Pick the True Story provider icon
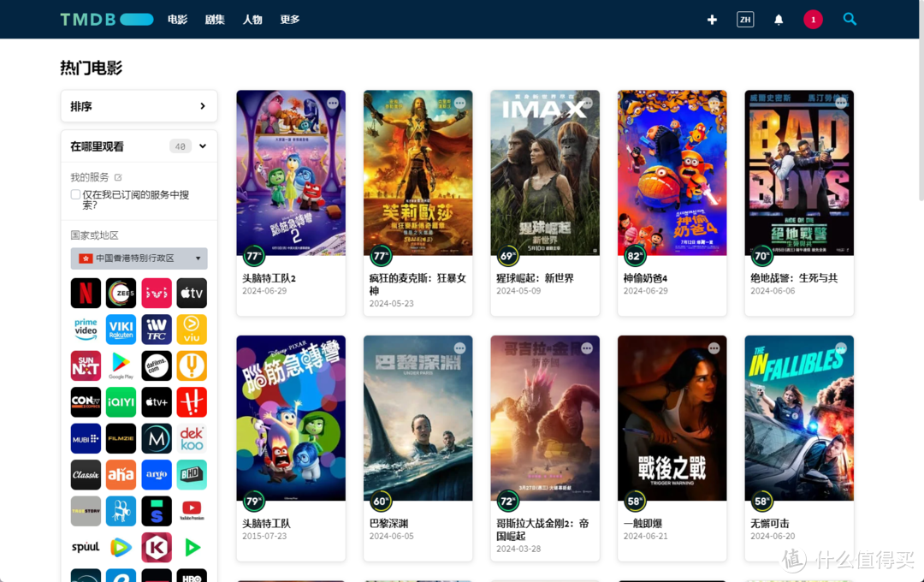This screenshot has width=924, height=582. pyautogui.click(x=86, y=511)
